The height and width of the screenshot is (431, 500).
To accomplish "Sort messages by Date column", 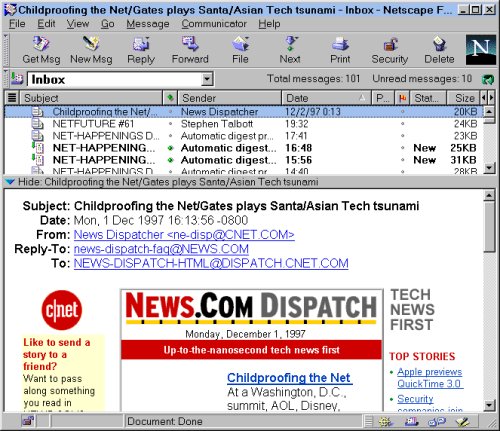I will point(326,98).
